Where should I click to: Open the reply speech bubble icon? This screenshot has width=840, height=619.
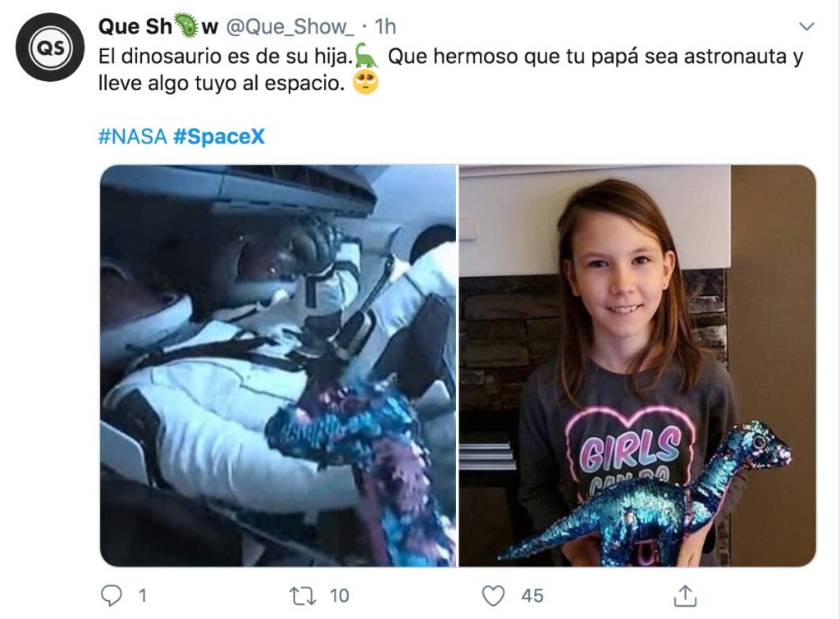click(x=112, y=595)
